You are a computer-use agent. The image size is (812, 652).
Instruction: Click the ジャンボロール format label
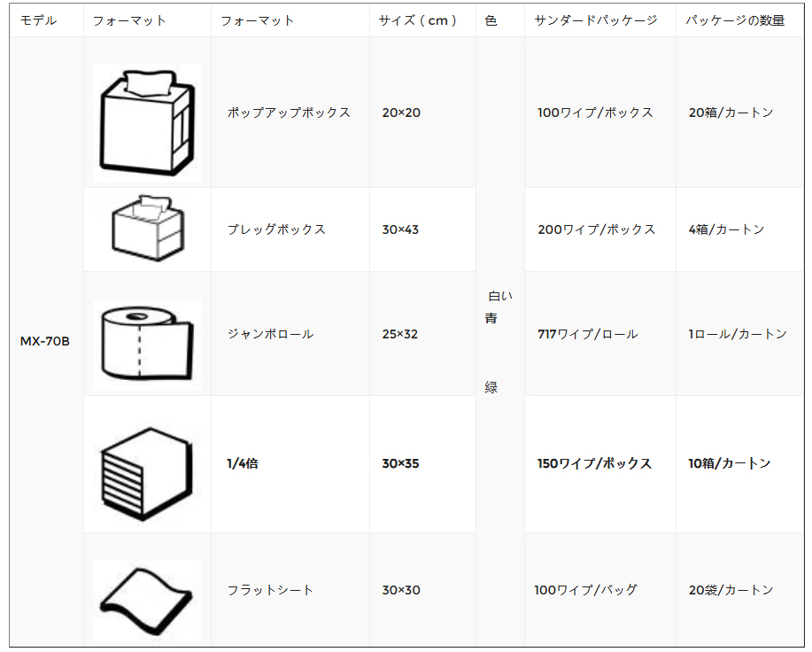tap(270, 334)
